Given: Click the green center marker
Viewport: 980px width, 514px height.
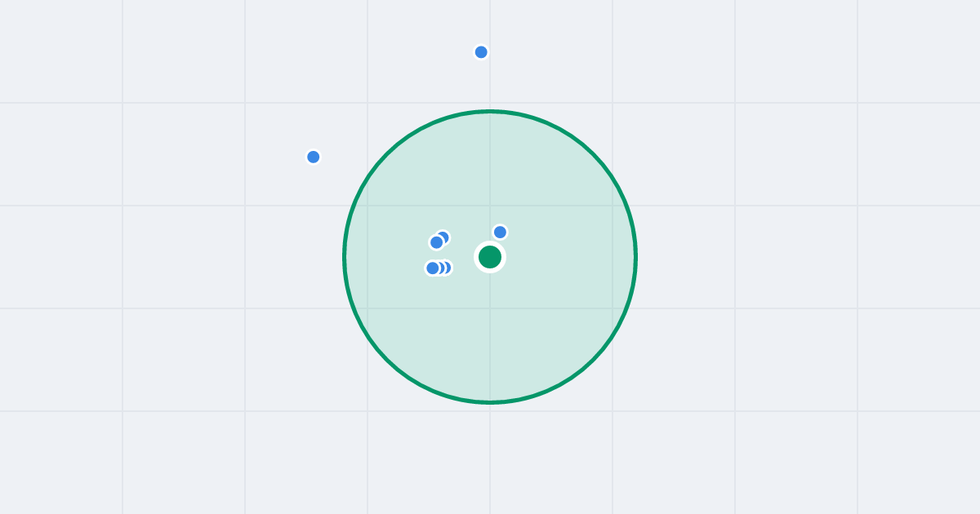Looking at the screenshot, I should [x=490, y=257].
